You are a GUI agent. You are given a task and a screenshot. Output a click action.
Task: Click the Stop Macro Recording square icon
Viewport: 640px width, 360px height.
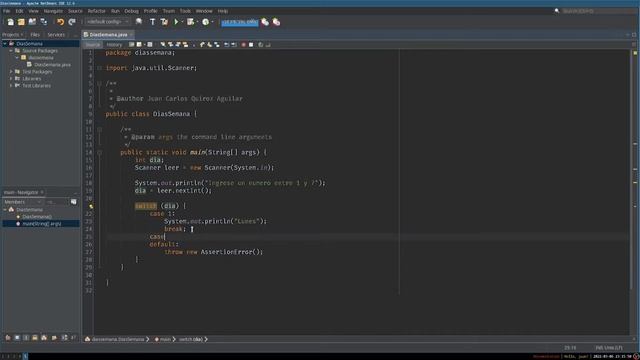point(251,44)
